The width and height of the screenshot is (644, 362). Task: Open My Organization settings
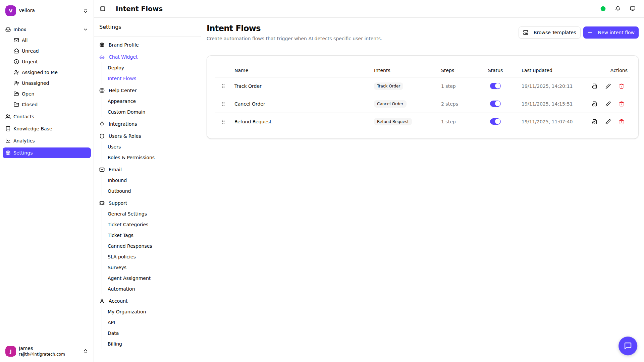127,312
